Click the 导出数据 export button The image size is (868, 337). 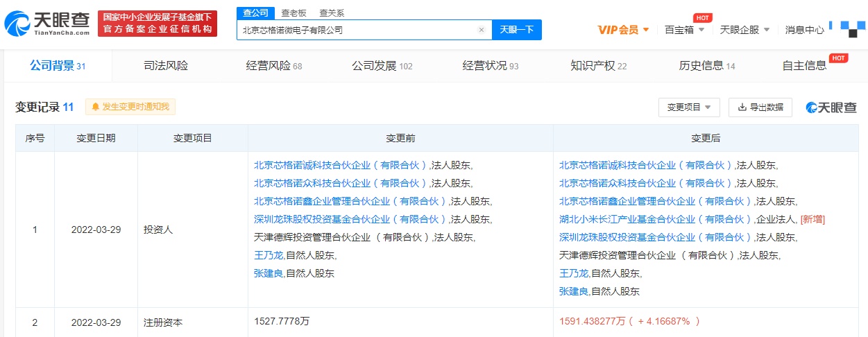pos(760,107)
